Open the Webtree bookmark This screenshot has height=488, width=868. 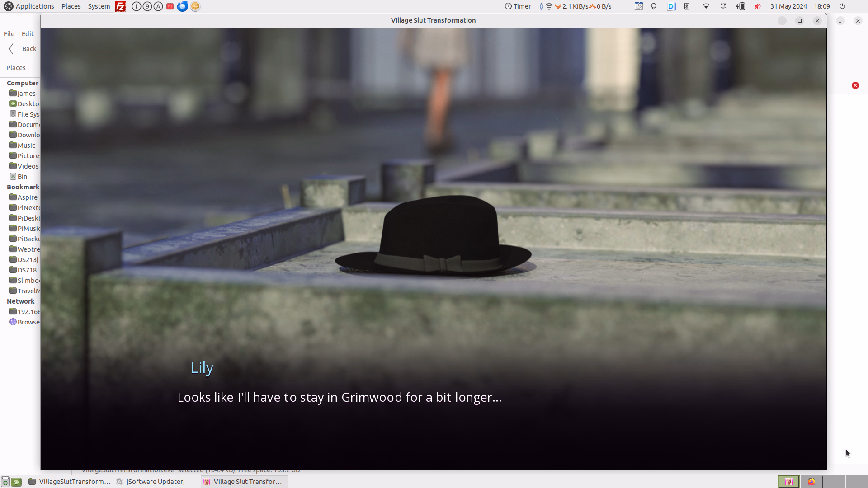tap(25, 249)
